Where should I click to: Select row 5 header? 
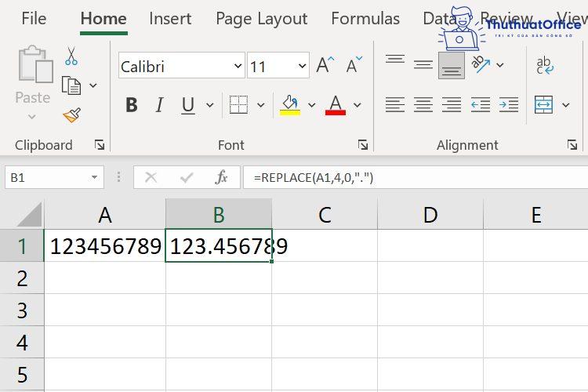pyautogui.click(x=22, y=375)
